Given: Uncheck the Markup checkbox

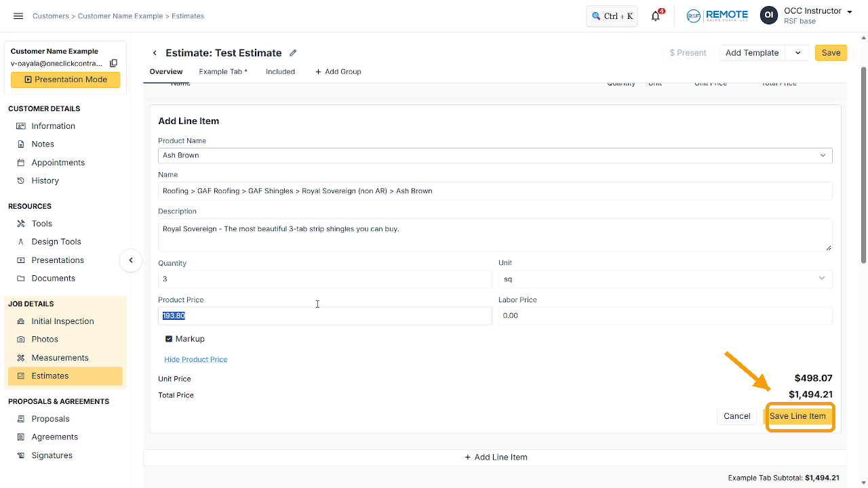Looking at the screenshot, I should pos(169,339).
